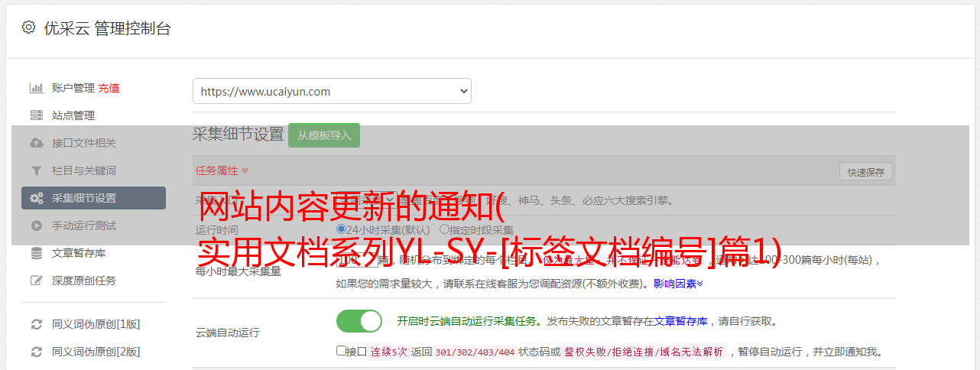Click the gear icon beside 优采云 管理控制台
This screenshot has height=370, width=980.
coord(28,28)
